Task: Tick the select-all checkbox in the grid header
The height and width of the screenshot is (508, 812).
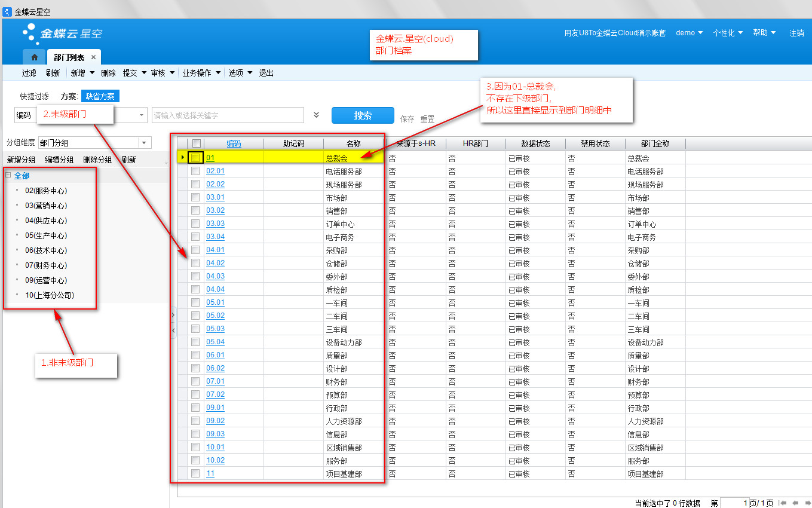Action: click(196, 143)
